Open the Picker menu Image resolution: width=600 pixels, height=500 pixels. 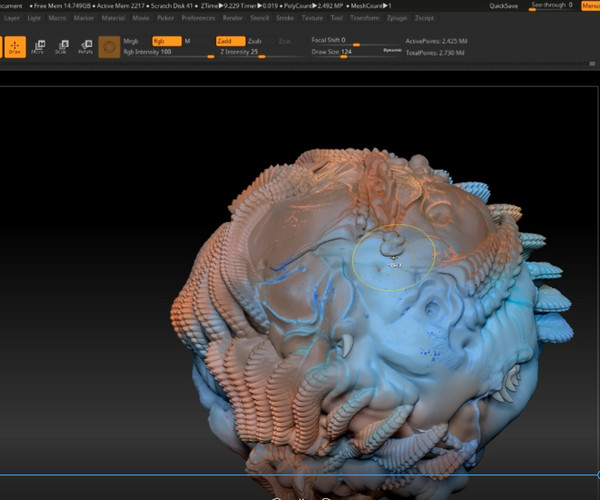click(x=165, y=18)
